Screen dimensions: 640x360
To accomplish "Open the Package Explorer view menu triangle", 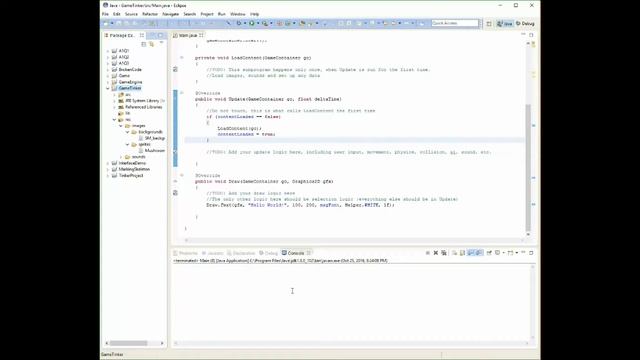I will [161, 43].
